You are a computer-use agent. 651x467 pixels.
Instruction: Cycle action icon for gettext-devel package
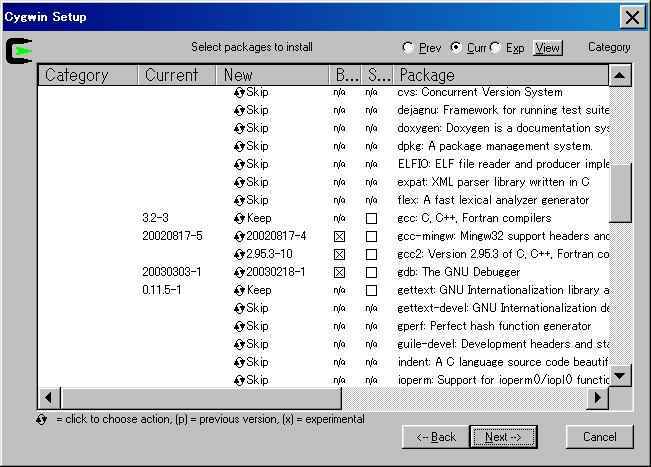click(239, 308)
